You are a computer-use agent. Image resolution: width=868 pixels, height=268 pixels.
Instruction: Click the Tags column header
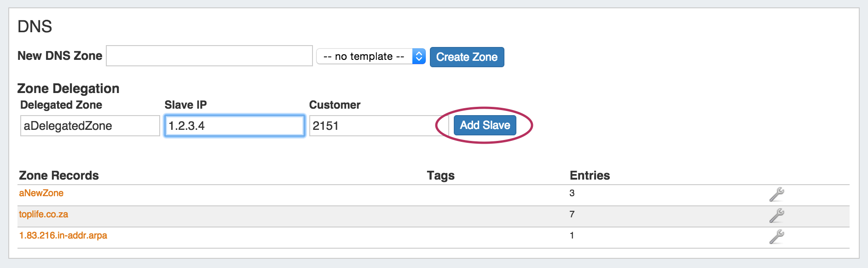440,175
